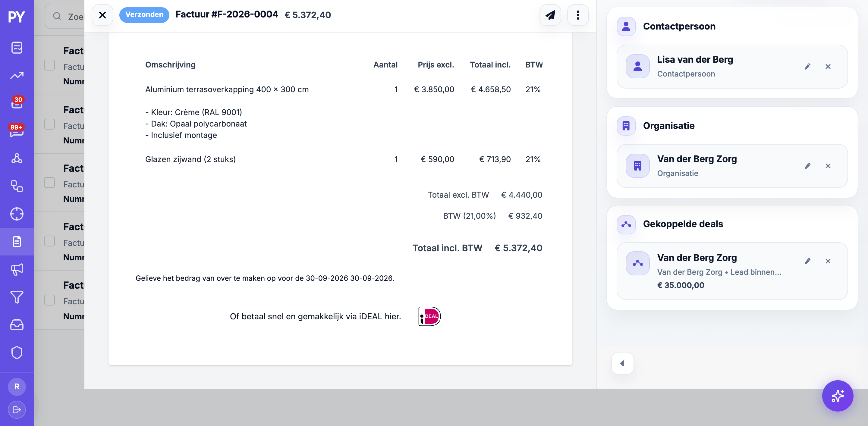Screen dimensions: 868x426
Task: Click the Factuur #F-2026-0004 title
Action: tap(227, 14)
